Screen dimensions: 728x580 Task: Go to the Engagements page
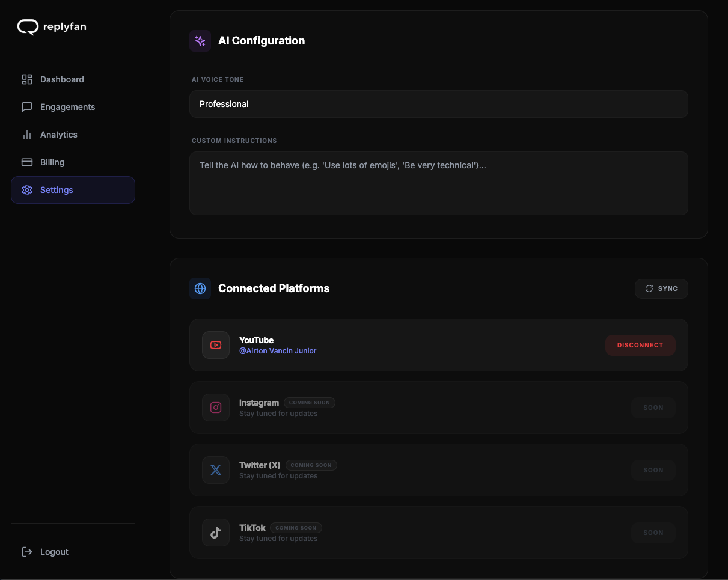pos(67,107)
